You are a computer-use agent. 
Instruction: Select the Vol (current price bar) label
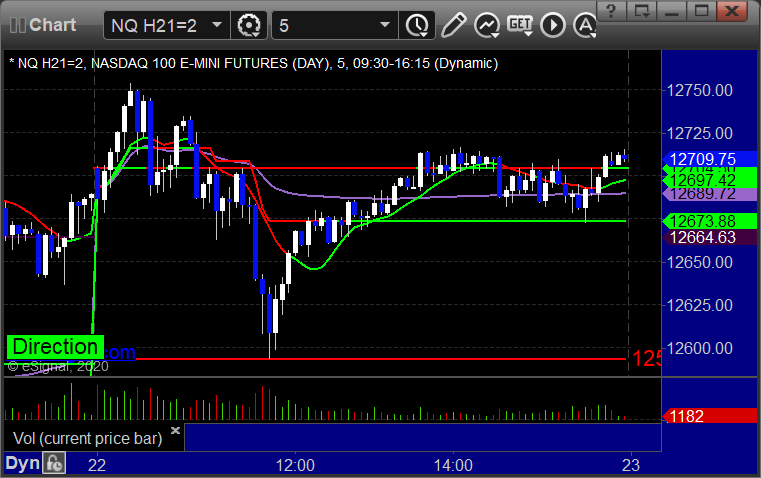point(87,438)
